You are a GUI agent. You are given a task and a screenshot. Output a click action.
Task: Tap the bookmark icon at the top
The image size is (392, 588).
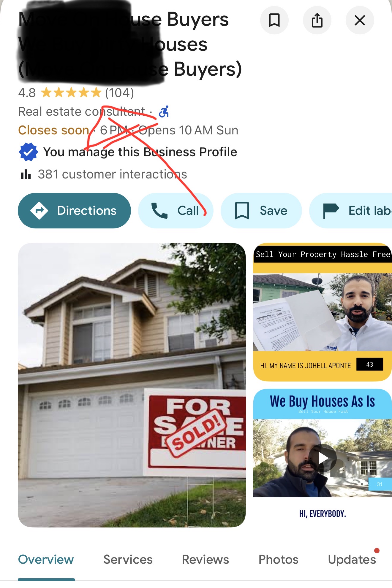coord(274,20)
